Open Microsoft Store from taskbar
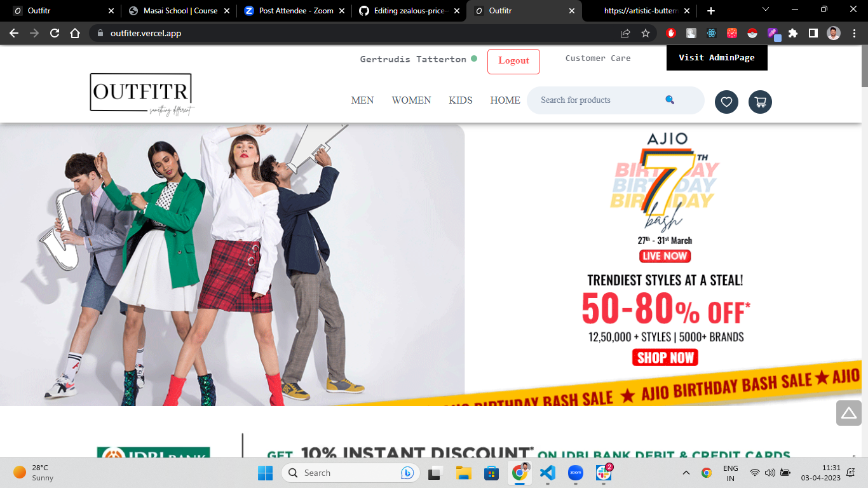Image resolution: width=868 pixels, height=488 pixels. coord(491,473)
